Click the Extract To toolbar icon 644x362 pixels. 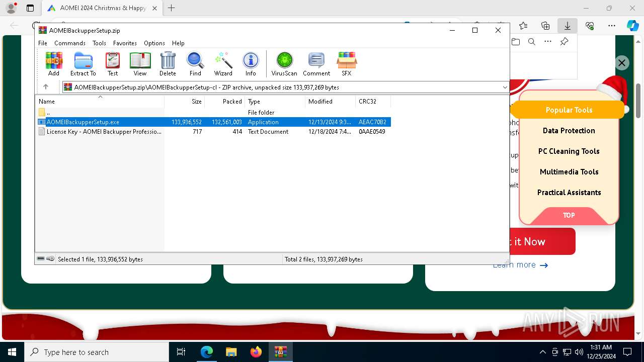83,64
